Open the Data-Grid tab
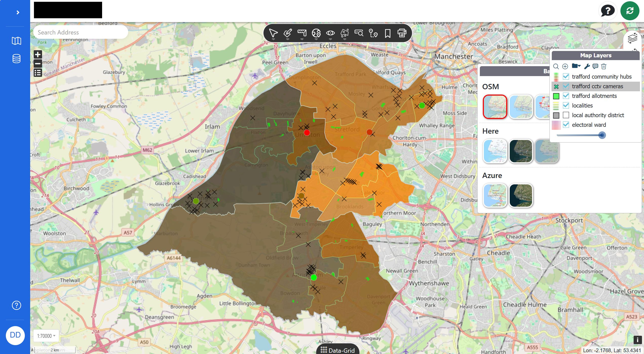 tap(337, 350)
